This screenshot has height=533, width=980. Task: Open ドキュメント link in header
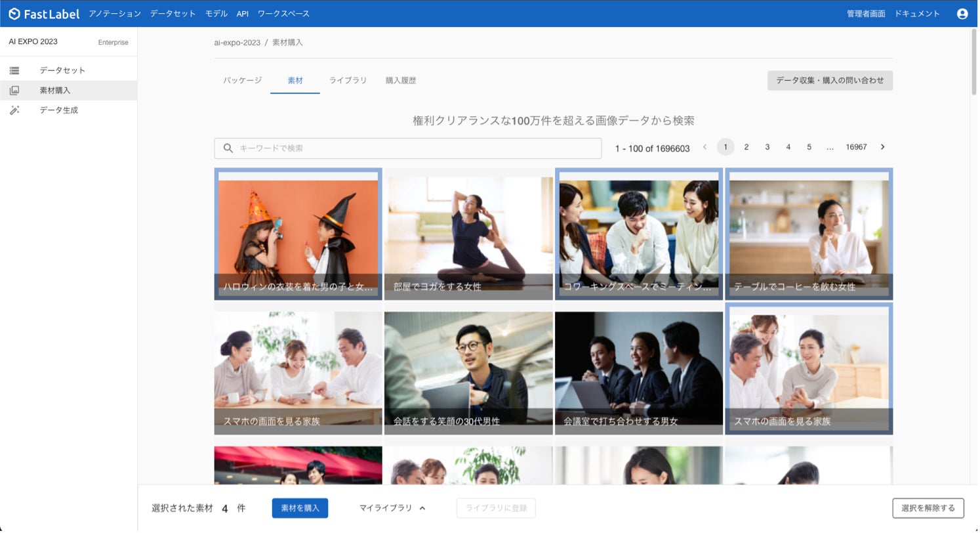(x=917, y=14)
